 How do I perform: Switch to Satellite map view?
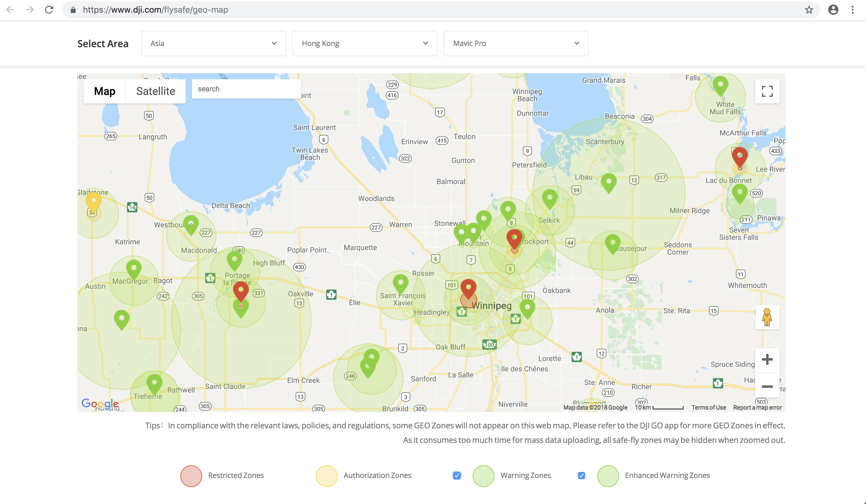point(156,91)
